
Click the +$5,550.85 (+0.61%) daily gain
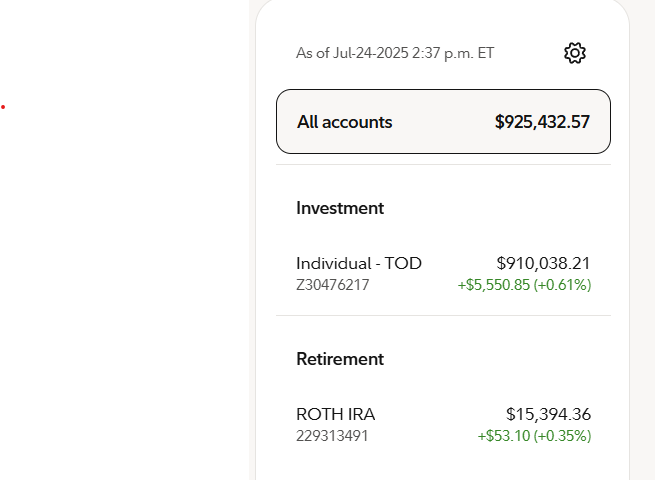[524, 285]
